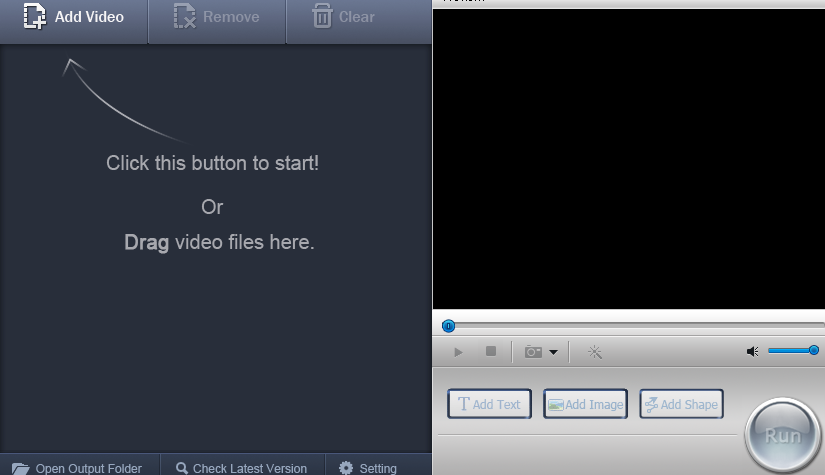This screenshot has height=475, width=825.
Task: Click the Clear trash can icon
Action: pos(322,16)
